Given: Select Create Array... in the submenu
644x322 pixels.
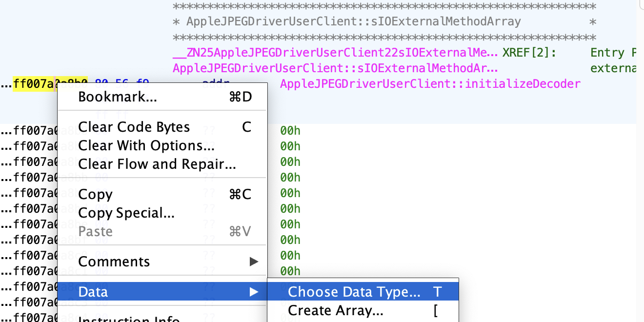Looking at the screenshot, I should (336, 310).
